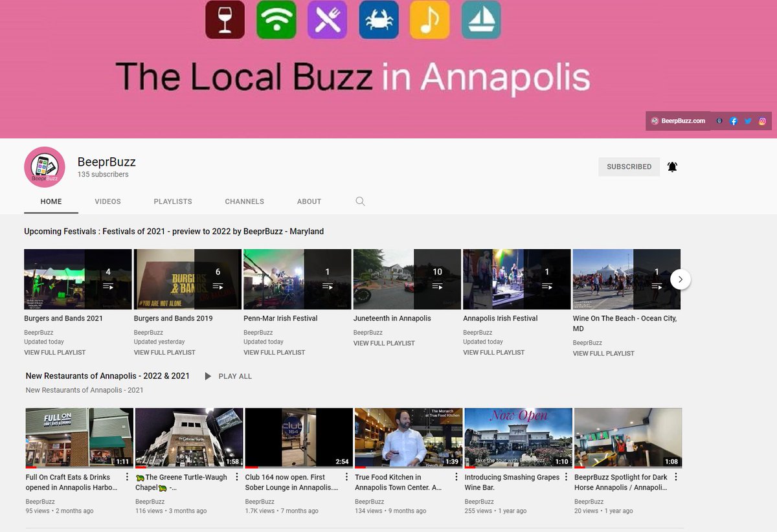Open Annapolis Irish Festival playlist thumbnail
777x532 pixels.
517,279
